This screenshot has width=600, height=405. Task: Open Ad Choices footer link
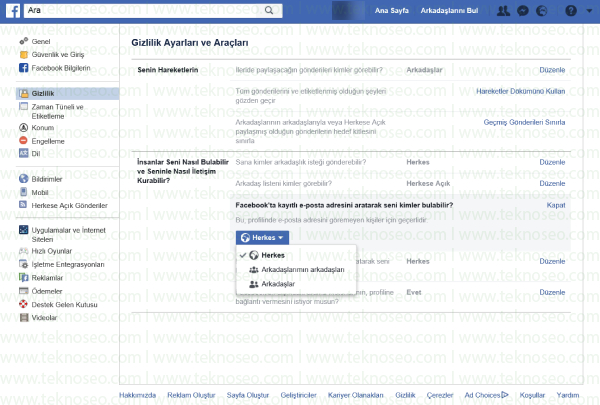[x=486, y=395]
